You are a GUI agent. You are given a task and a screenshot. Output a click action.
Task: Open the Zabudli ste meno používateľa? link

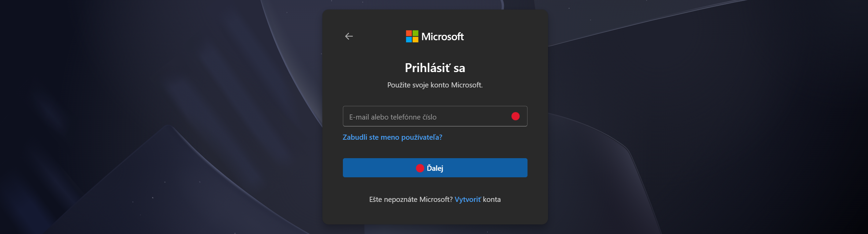[392, 137]
